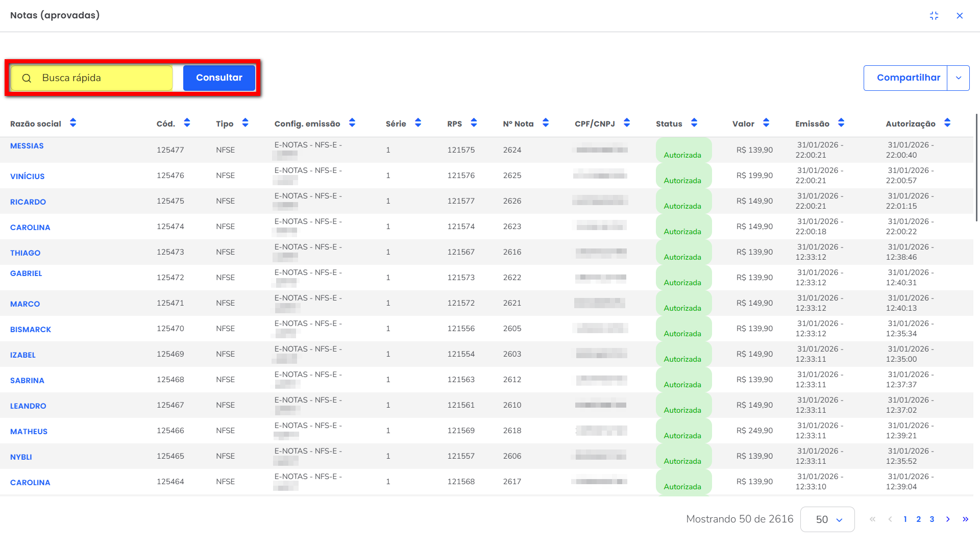Sort by Autorização date arrows
Screen dimensions: 980x551
(x=947, y=123)
